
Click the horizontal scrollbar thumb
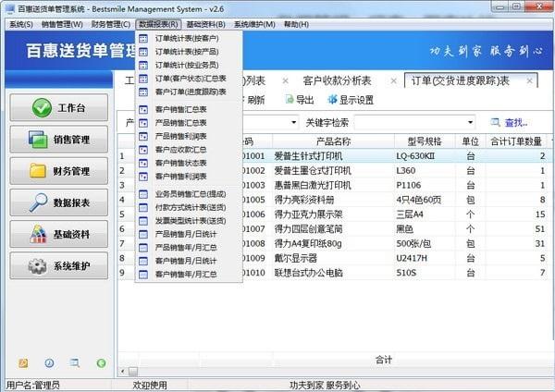pyautogui.click(x=133, y=371)
